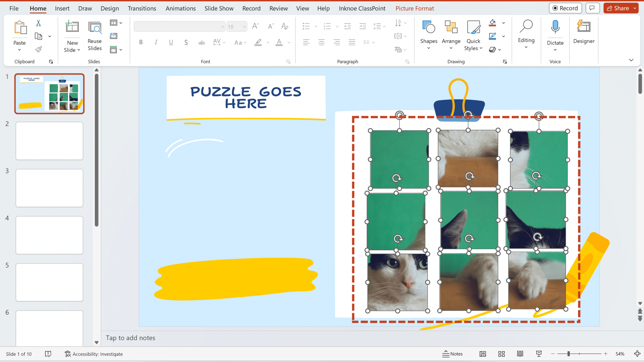Open the Animations ribbon tab
Viewport: 644px width, 362px height.
pos(180,8)
